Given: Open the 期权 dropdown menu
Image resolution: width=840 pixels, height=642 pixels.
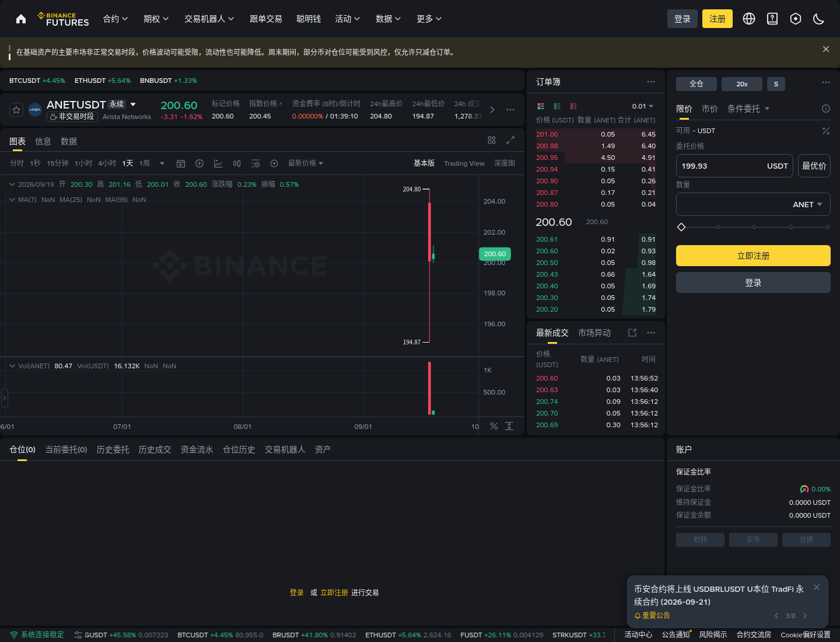Looking at the screenshot, I should click(156, 19).
